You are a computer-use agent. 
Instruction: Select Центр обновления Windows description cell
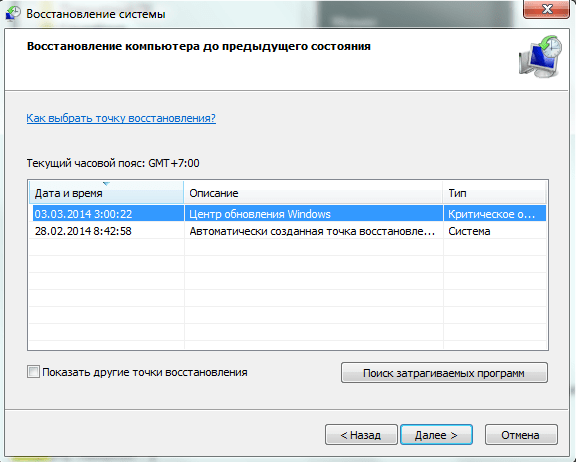[260, 214]
